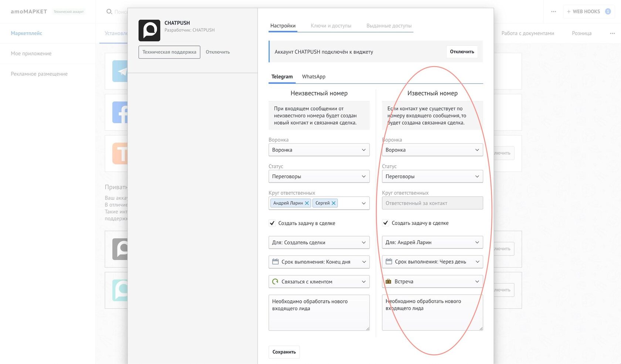Viewport: 621px width, 364px height.
Task: Switch to the Ключи и доступы tab
Action: pos(331,26)
